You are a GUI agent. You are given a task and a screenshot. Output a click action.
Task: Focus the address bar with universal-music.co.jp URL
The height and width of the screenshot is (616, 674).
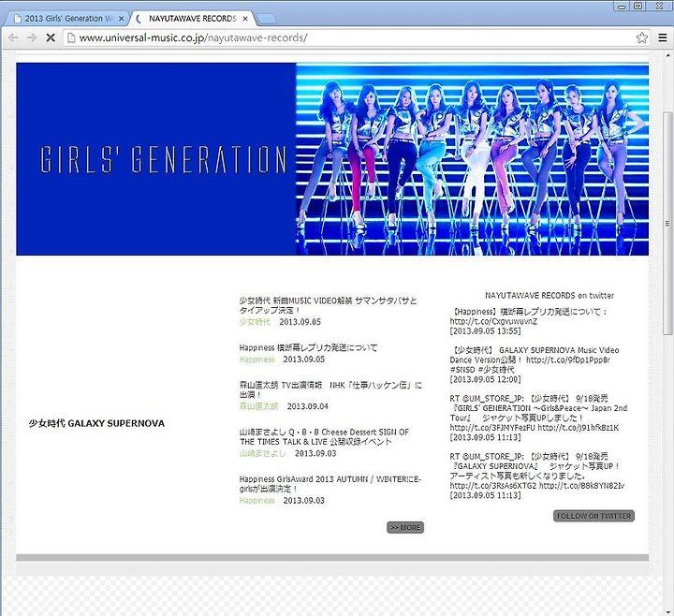(355, 37)
